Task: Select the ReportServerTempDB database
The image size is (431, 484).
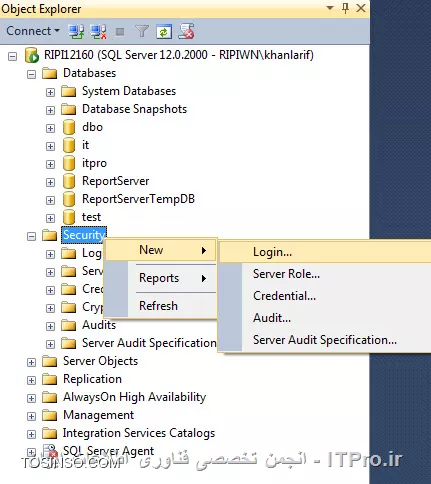Action: click(x=138, y=199)
